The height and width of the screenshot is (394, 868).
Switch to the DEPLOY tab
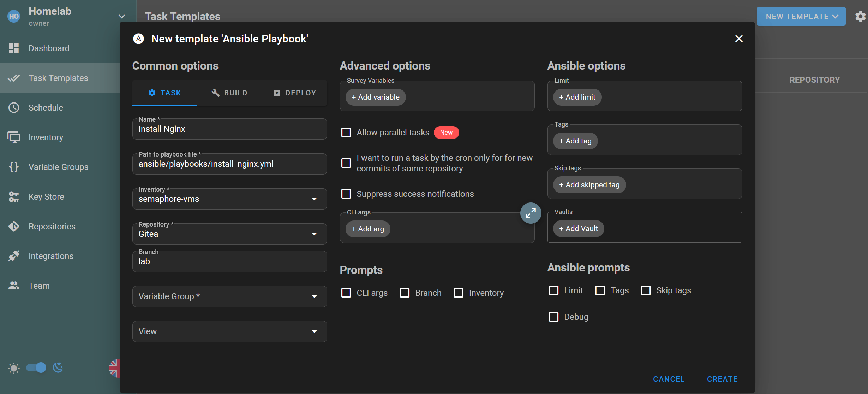pyautogui.click(x=294, y=93)
